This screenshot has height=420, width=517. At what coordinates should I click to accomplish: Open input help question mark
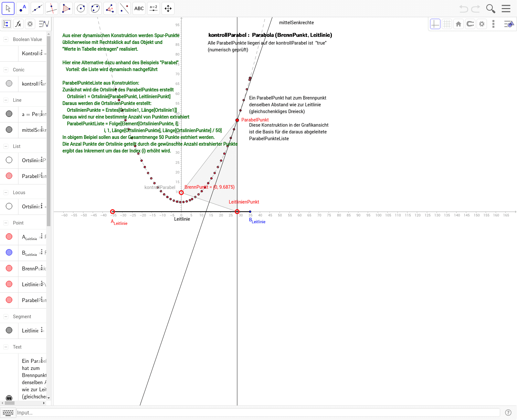click(508, 413)
